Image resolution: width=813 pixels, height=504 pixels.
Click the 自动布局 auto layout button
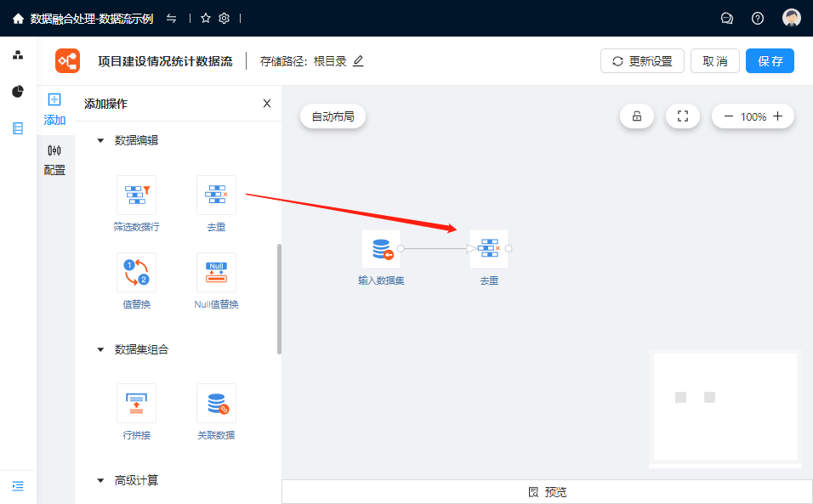click(333, 116)
